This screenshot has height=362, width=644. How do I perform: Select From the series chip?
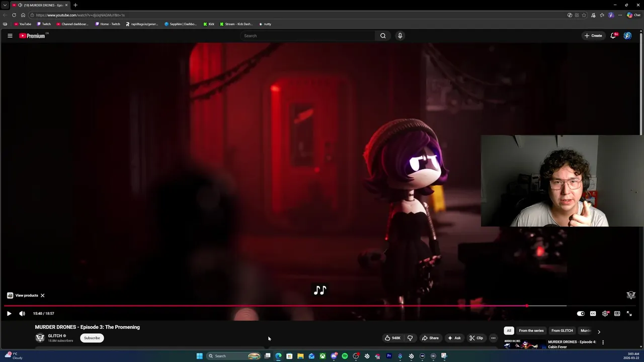531,331
